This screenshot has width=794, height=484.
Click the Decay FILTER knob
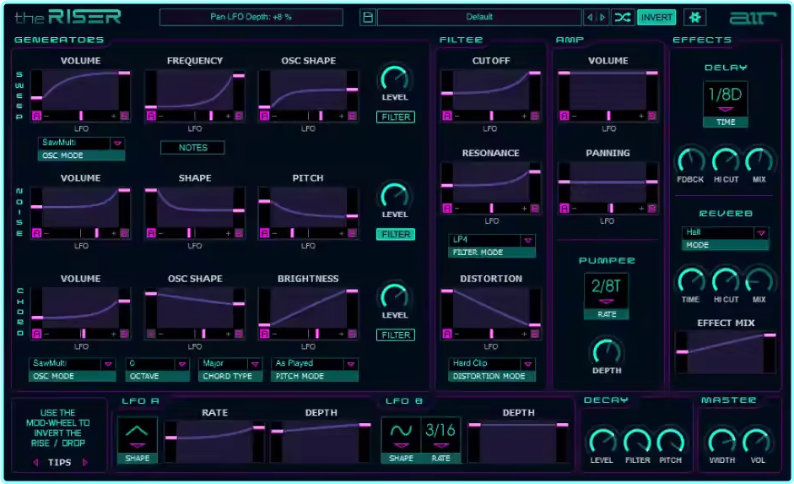point(637,441)
